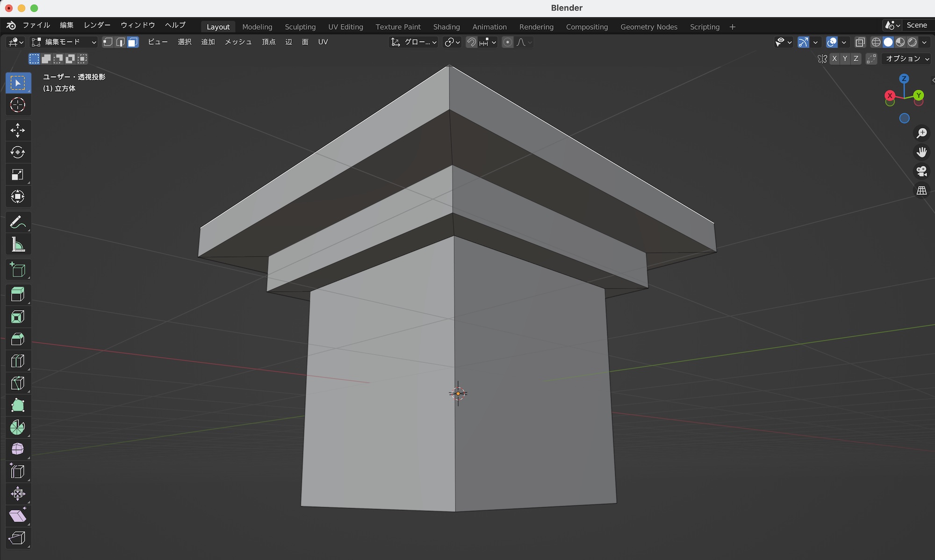Switch to the Sculpting workspace tab
This screenshot has height=560, width=935.
[300, 27]
